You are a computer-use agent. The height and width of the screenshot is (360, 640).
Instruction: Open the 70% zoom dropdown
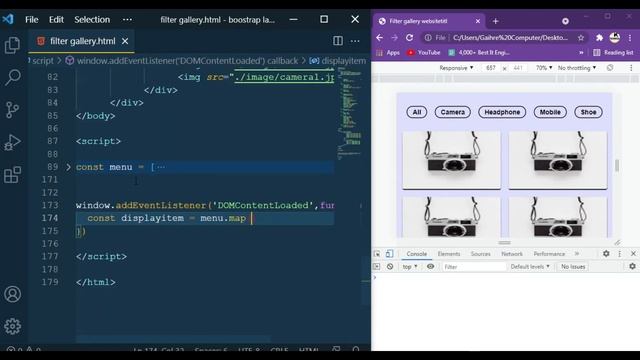click(544, 68)
